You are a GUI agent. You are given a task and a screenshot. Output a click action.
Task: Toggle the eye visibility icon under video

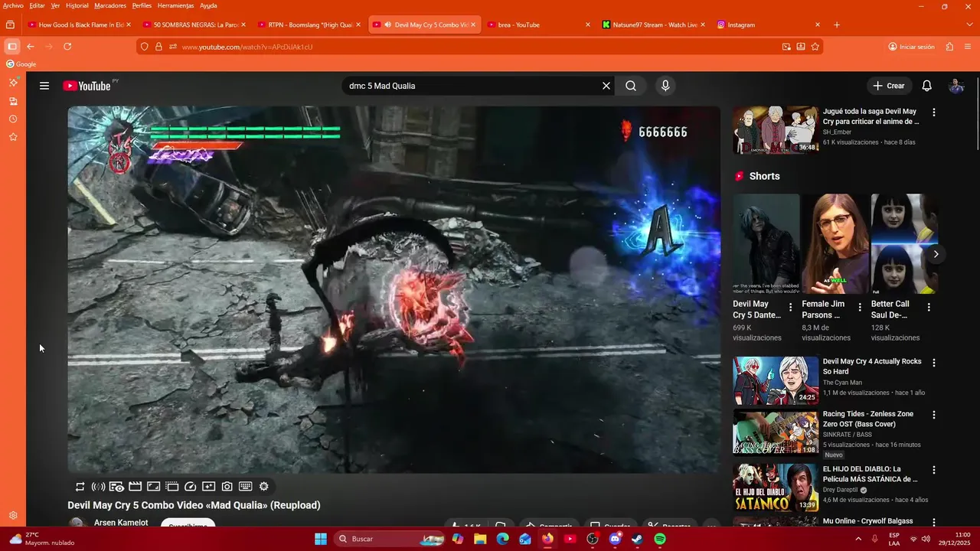click(116, 487)
